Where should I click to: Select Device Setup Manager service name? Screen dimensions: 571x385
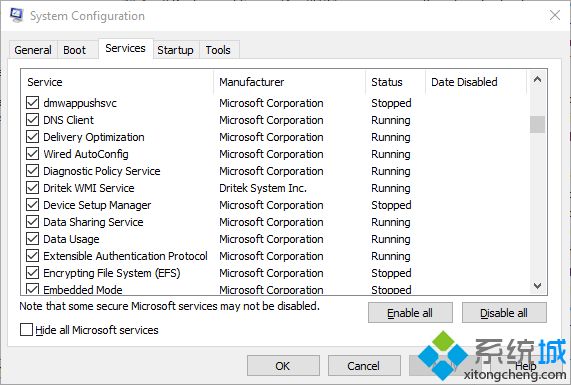pos(97,205)
